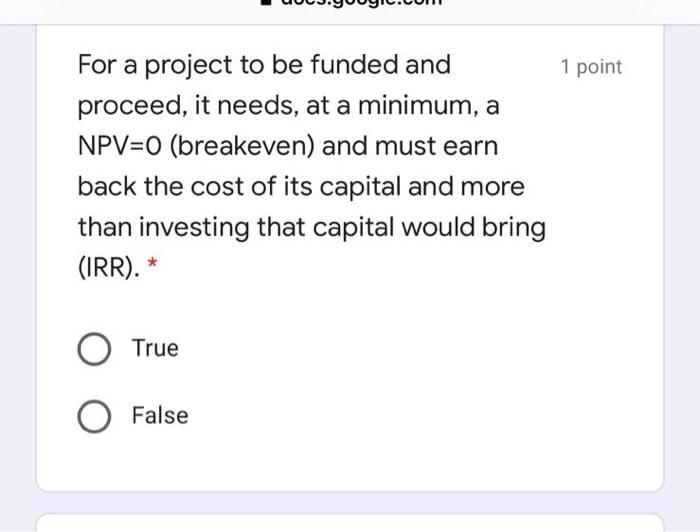Click the lock icon in address bar
The height and width of the screenshot is (532, 700).
point(266,2)
